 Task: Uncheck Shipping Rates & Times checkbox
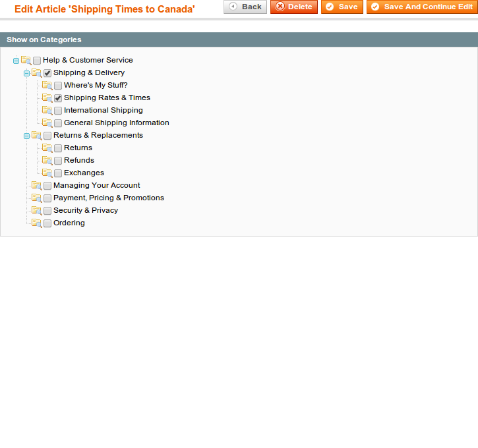point(58,98)
